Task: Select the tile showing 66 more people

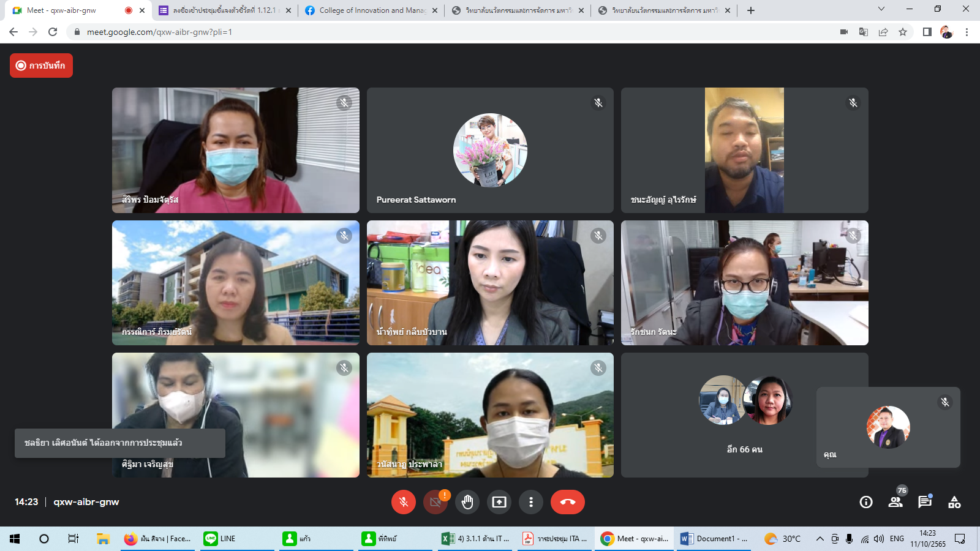Action: click(x=744, y=415)
